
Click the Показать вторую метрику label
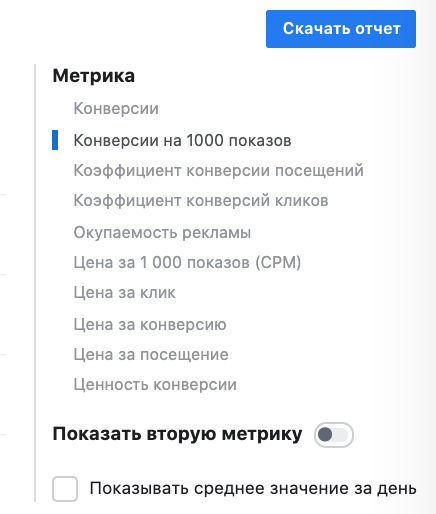(x=177, y=434)
